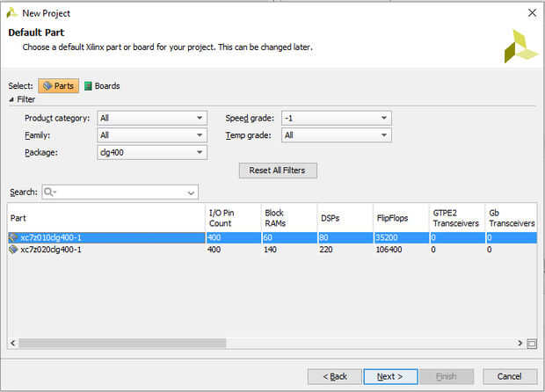Click chip icon of xc7z010clg400-1 row
The width and height of the screenshot is (545, 392).
[x=13, y=237]
